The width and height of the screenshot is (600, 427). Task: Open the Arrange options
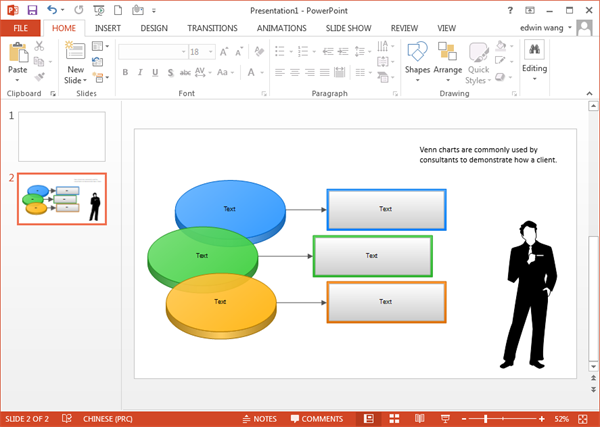click(447, 52)
